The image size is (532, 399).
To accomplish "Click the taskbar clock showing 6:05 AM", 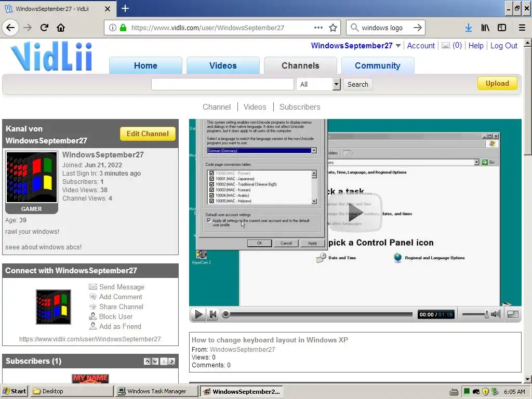I will [x=514, y=392].
